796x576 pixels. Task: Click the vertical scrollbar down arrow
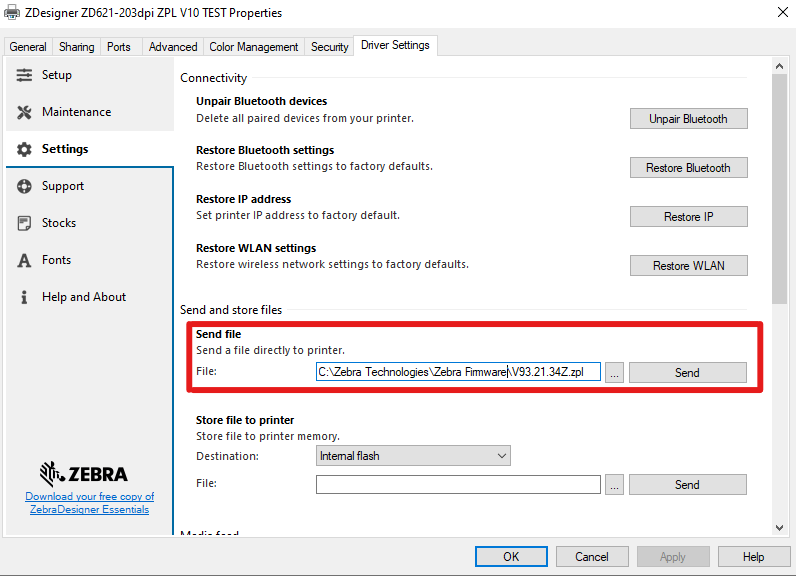point(780,526)
